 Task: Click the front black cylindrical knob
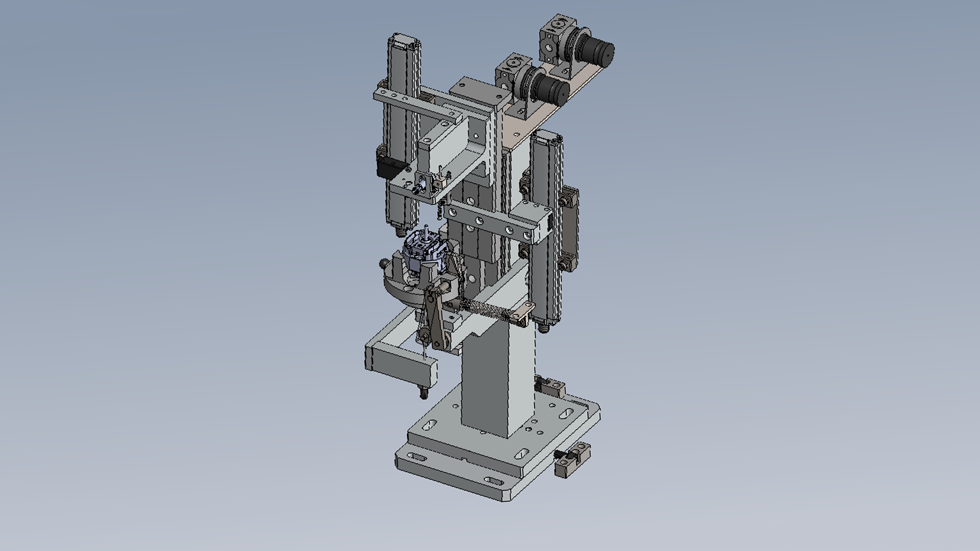click(553, 87)
